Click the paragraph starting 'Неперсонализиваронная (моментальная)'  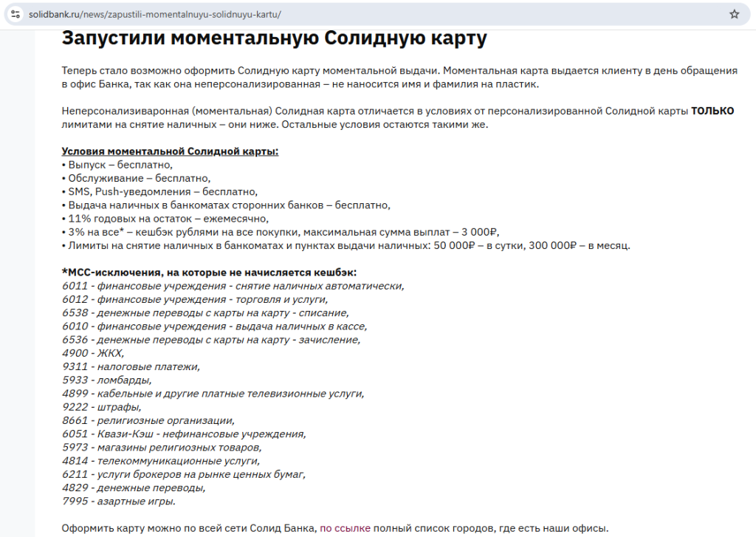point(398,118)
